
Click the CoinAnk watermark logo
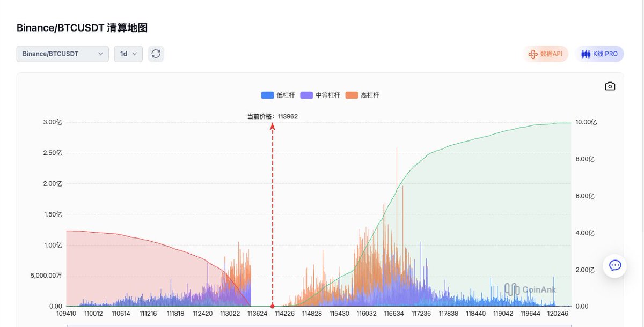pos(530,289)
